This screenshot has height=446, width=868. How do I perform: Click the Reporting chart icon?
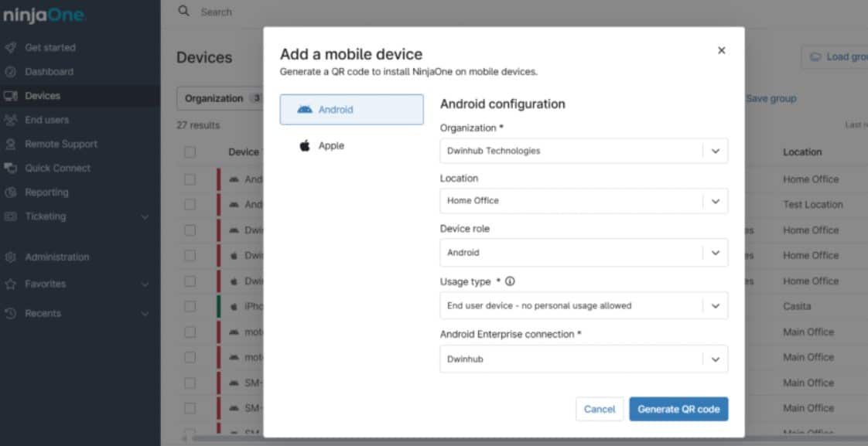tap(11, 192)
